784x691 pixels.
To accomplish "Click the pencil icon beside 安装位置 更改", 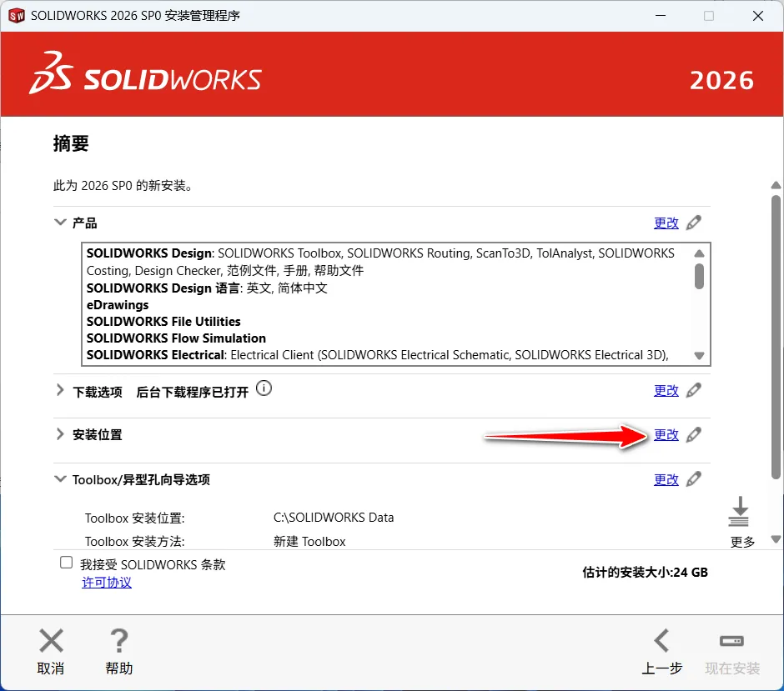I will point(693,434).
